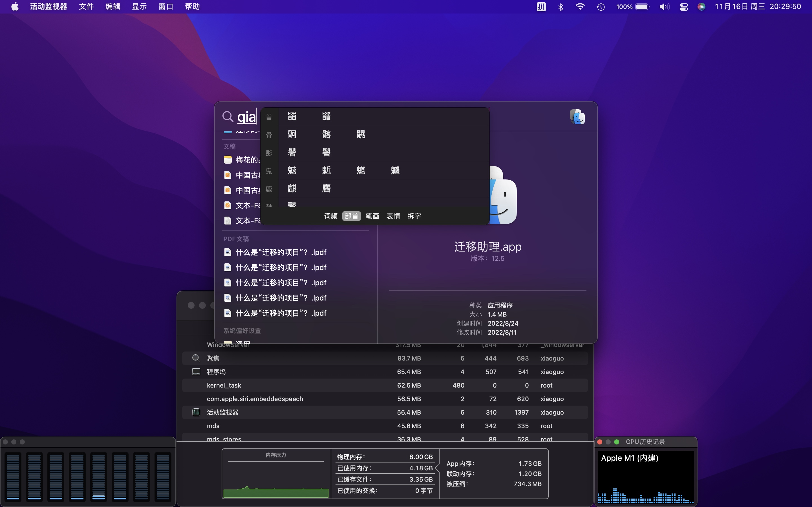This screenshot has width=812, height=507.
Task: Open the Bluetooth status menu
Action: click(561, 7)
